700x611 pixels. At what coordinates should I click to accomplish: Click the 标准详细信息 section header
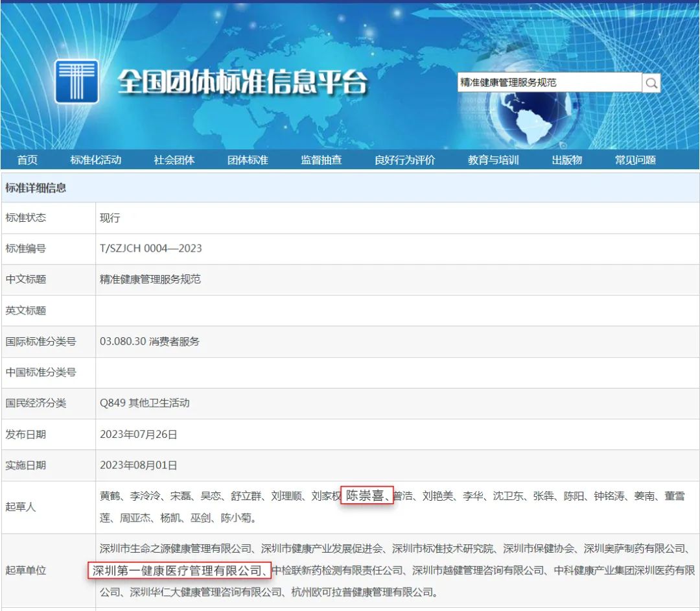(x=36, y=188)
